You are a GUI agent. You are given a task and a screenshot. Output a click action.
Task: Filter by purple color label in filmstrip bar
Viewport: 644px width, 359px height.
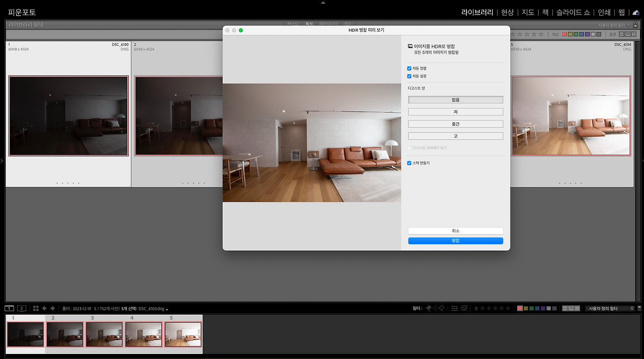(543, 308)
